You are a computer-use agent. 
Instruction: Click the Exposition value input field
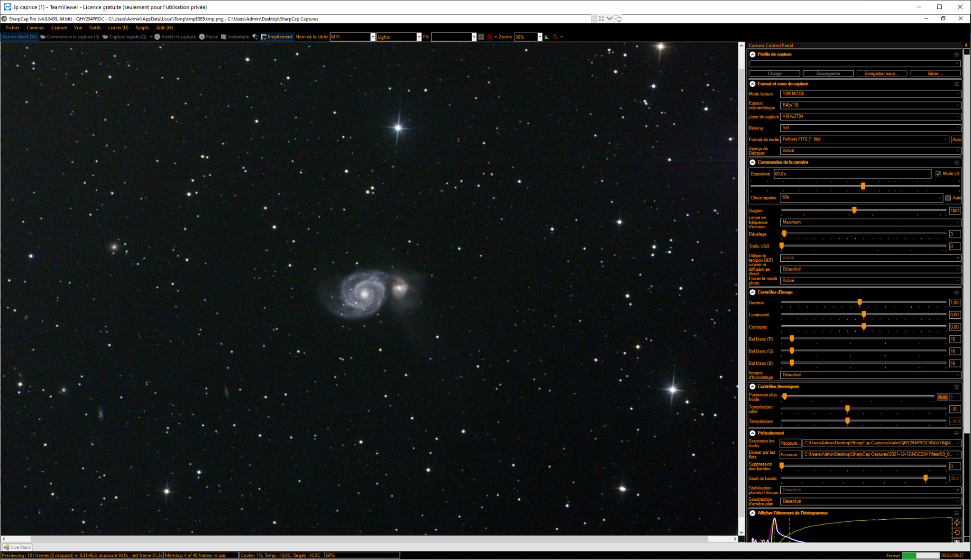pos(852,174)
